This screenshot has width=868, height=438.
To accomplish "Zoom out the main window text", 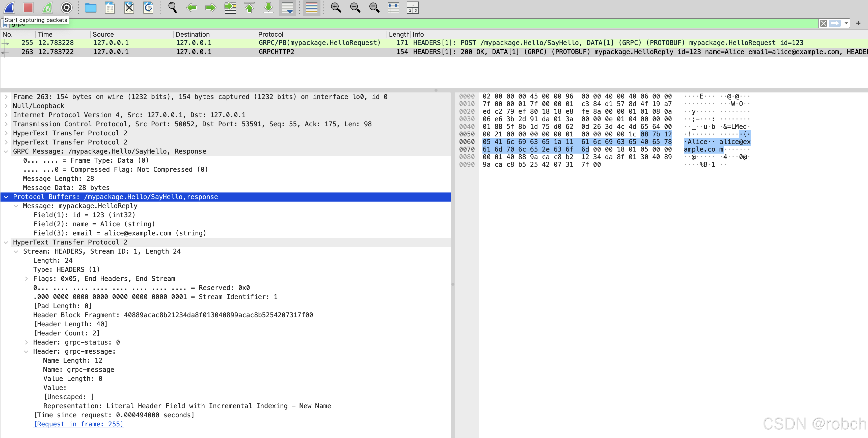I will pos(355,7).
